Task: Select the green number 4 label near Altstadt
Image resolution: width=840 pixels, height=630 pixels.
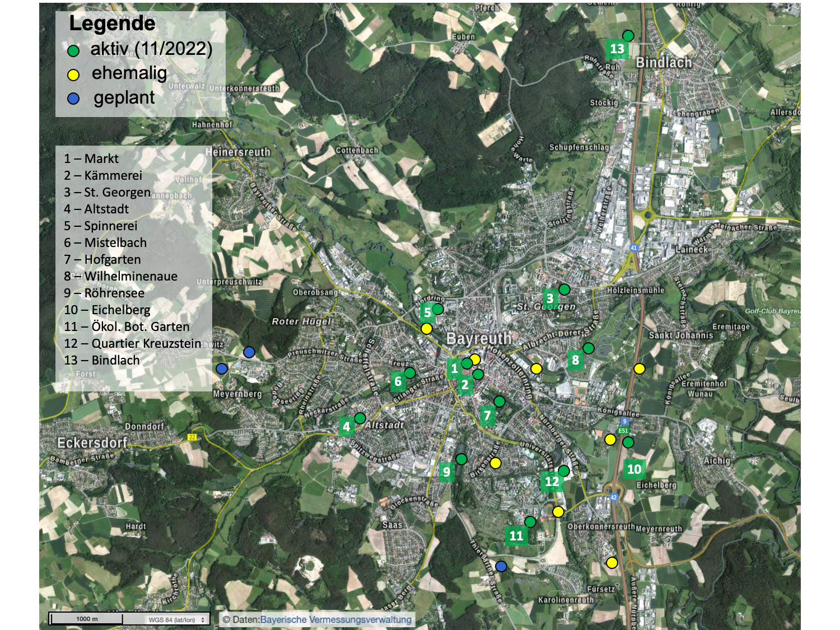Action: [346, 427]
